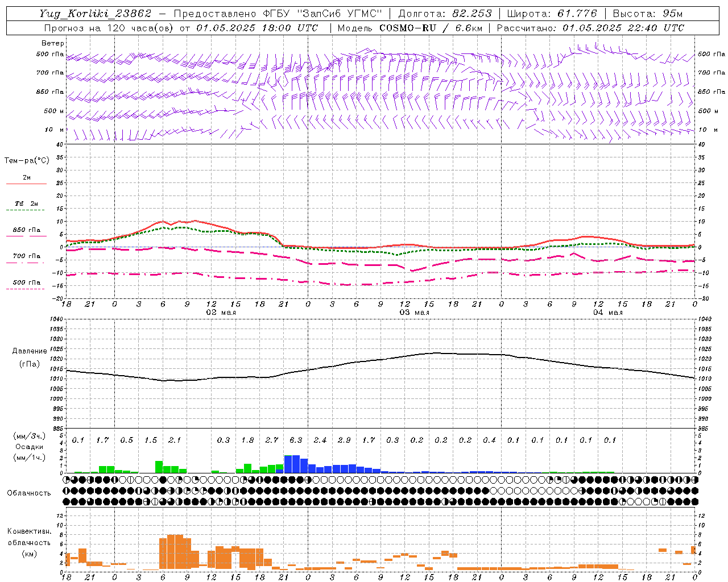The image size is (728, 582).
Task: Click the solid red line sample under 2м legend
Action: pyautogui.click(x=27, y=184)
